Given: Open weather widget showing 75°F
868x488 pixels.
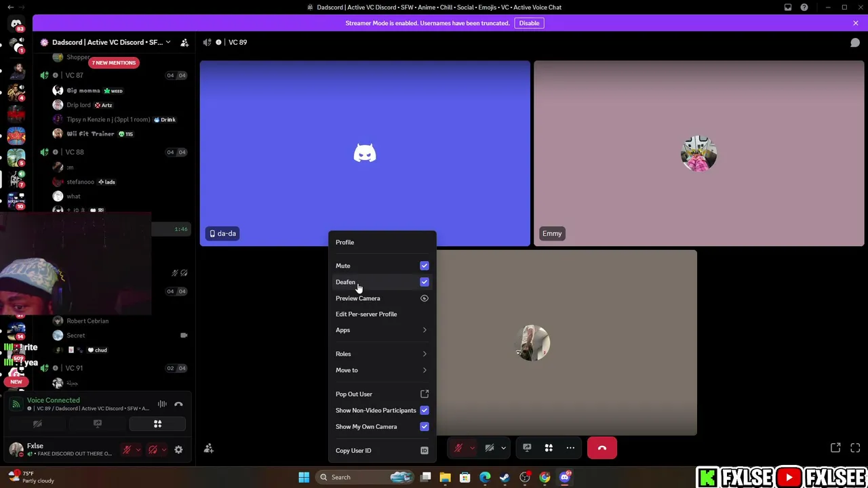Looking at the screenshot, I should 31,477.
